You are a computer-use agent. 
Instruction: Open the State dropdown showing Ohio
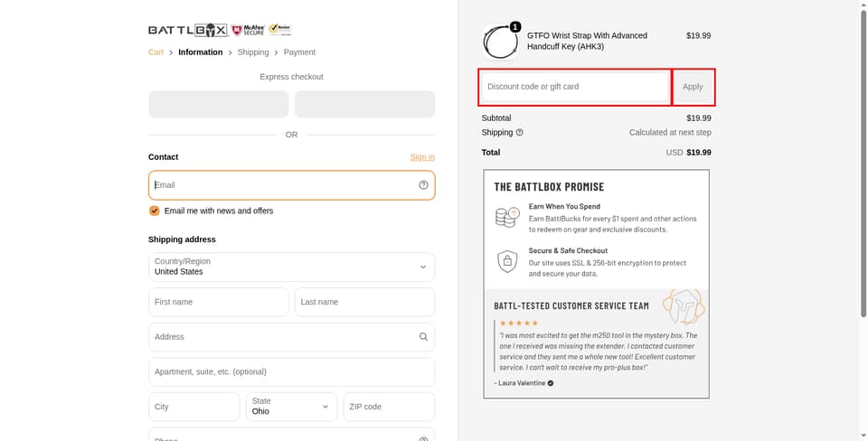291,407
